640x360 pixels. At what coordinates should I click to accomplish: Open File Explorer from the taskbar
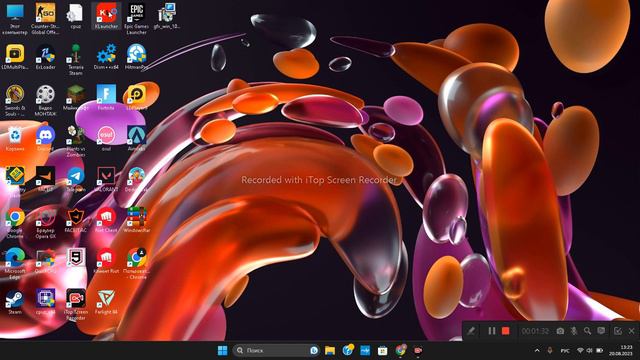click(330, 350)
